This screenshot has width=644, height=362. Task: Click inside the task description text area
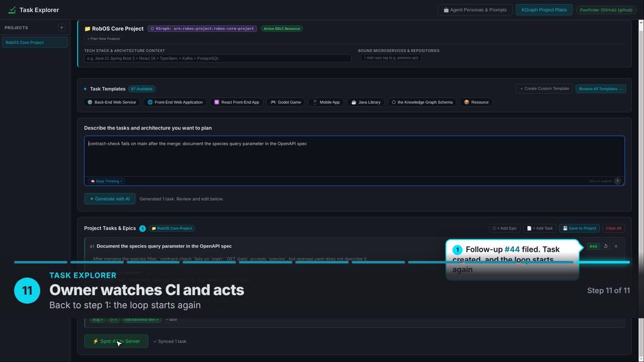pyautogui.click(x=354, y=156)
